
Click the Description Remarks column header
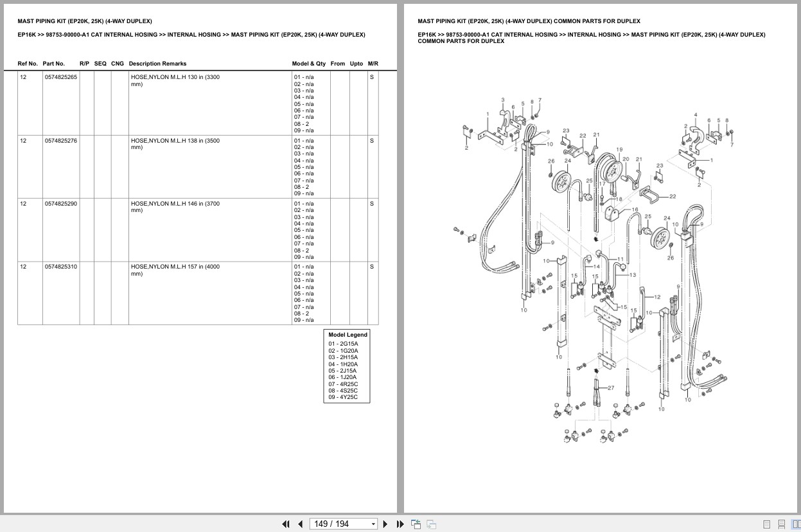click(157, 64)
